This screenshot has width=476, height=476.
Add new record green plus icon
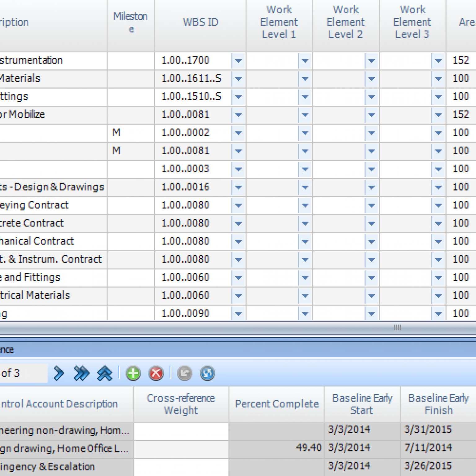pos(133,373)
